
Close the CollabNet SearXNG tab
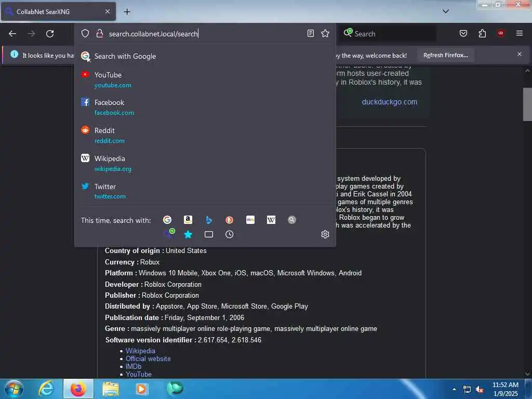[x=107, y=11]
